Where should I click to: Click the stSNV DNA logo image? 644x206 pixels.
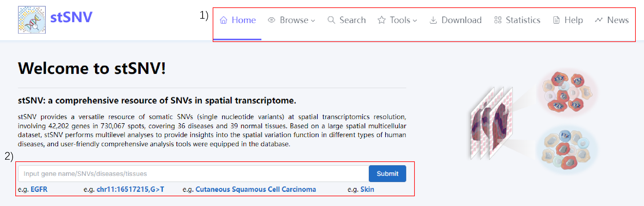(32, 20)
